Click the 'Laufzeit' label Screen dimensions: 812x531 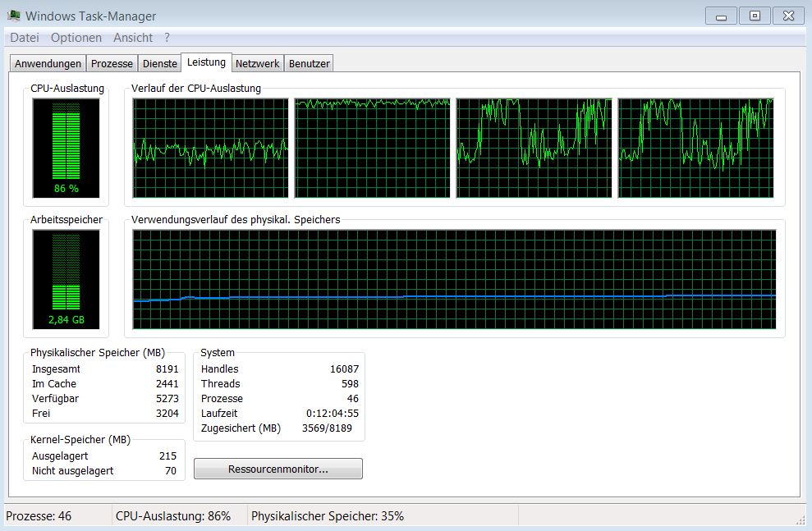(x=219, y=413)
